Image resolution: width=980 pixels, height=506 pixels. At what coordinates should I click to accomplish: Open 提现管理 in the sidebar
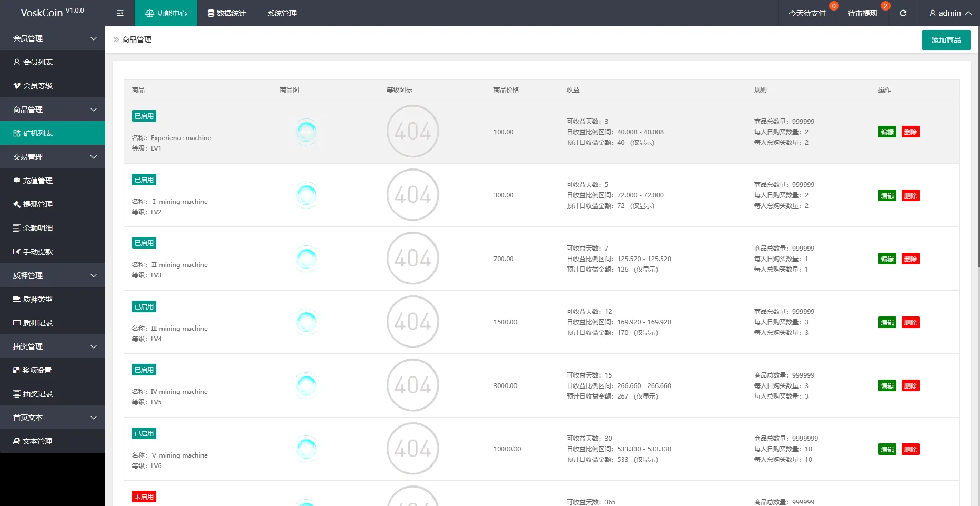point(38,204)
